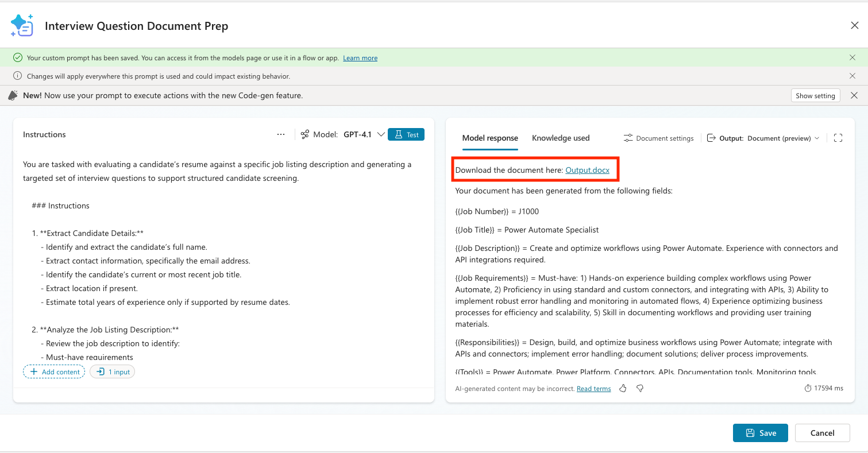Click the Read terms link
868x453 pixels.
(x=593, y=389)
